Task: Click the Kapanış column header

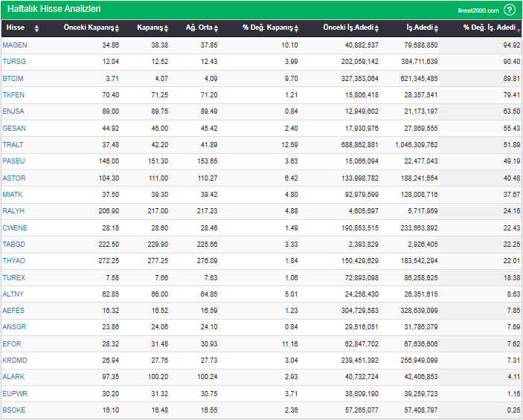Action: click(x=150, y=28)
